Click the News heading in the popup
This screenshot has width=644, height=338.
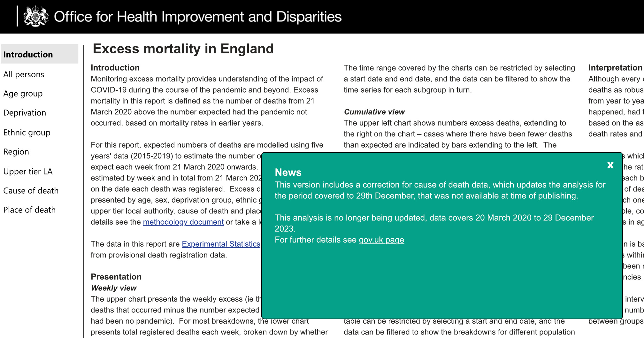click(288, 173)
